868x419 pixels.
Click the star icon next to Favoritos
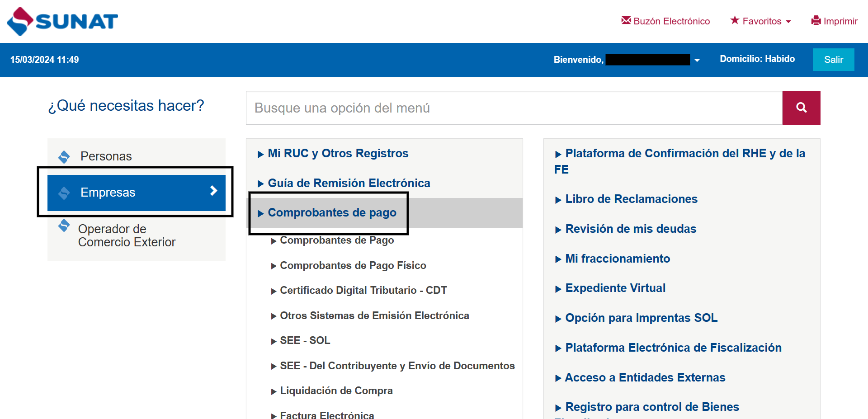pos(735,20)
